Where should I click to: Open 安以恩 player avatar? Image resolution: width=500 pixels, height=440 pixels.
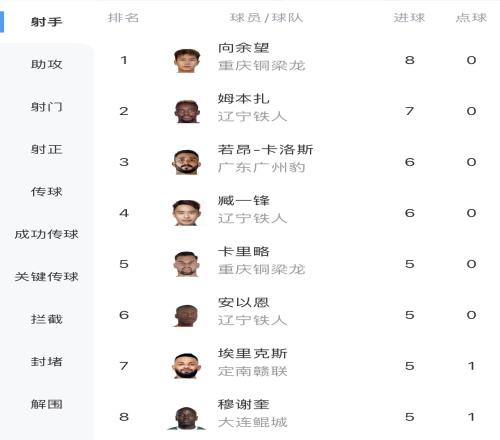187,315
